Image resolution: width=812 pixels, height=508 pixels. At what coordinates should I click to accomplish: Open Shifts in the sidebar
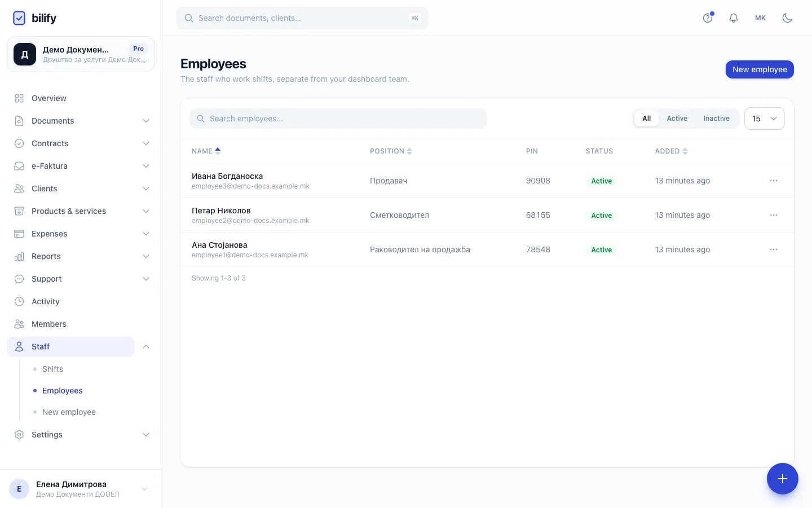(52, 369)
